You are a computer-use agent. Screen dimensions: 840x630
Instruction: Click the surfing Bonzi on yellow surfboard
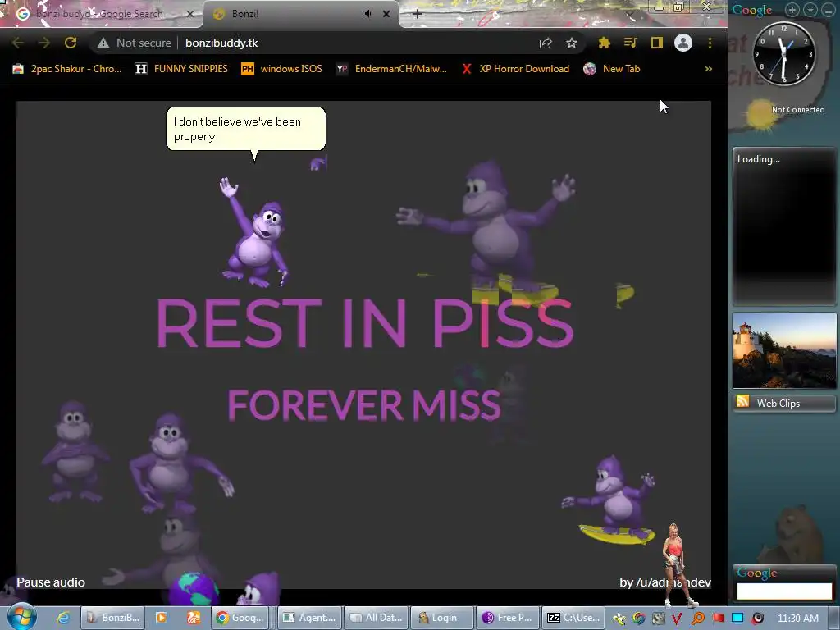(x=610, y=500)
